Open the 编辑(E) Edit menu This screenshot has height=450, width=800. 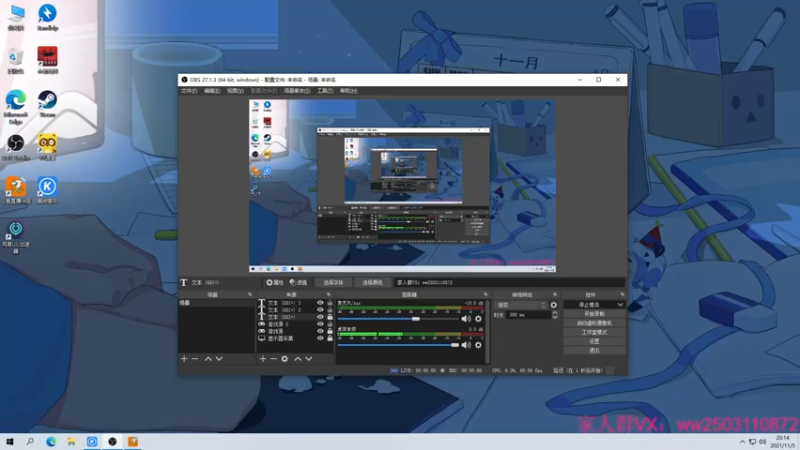coord(212,91)
